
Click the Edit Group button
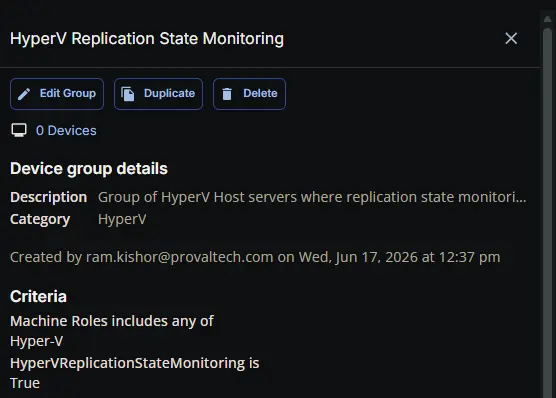(57, 94)
